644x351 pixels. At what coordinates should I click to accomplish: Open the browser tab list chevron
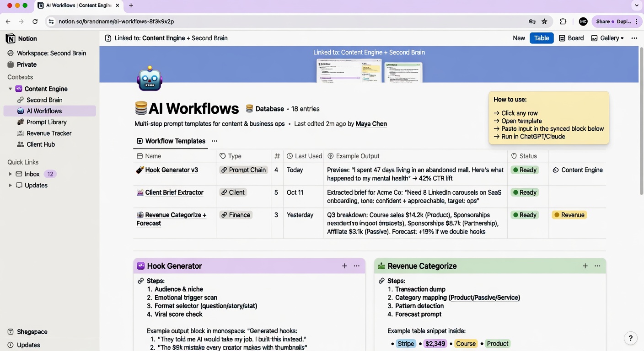636,5
